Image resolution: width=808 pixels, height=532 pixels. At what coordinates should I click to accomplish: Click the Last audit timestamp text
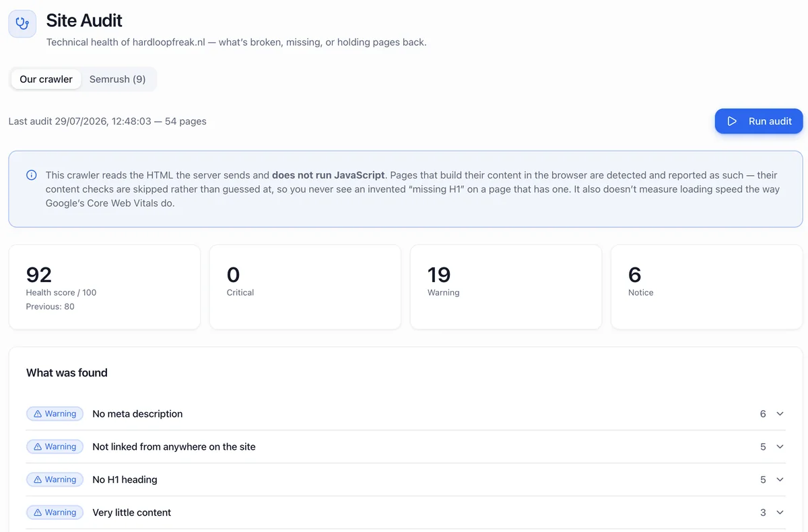coord(108,122)
